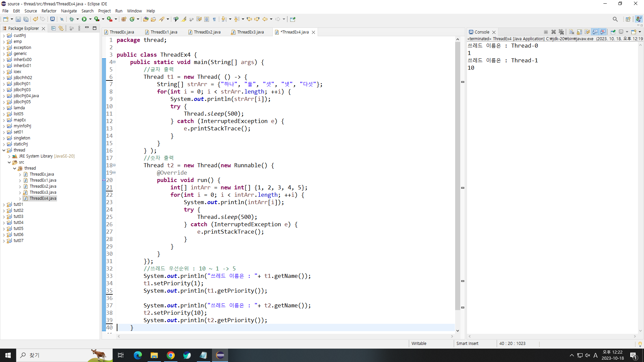Open Chrome from the Windows taskbar
The image size is (644, 362).
click(x=171, y=355)
